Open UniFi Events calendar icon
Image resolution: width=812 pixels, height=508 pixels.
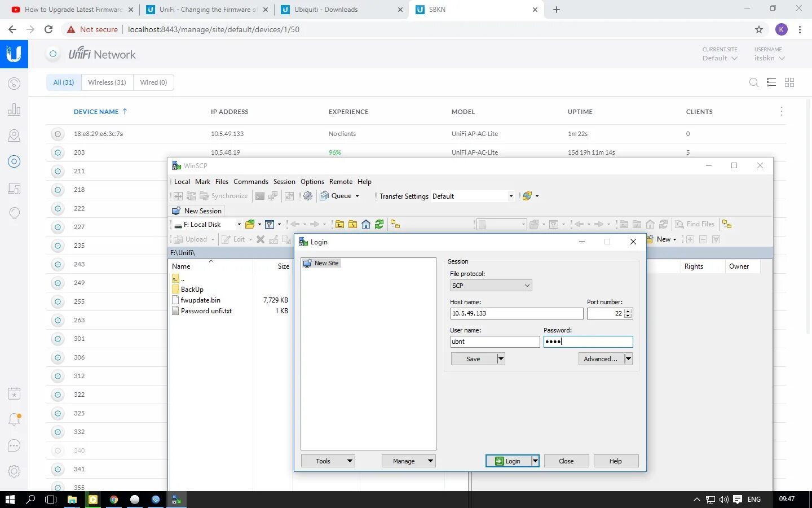click(x=14, y=393)
